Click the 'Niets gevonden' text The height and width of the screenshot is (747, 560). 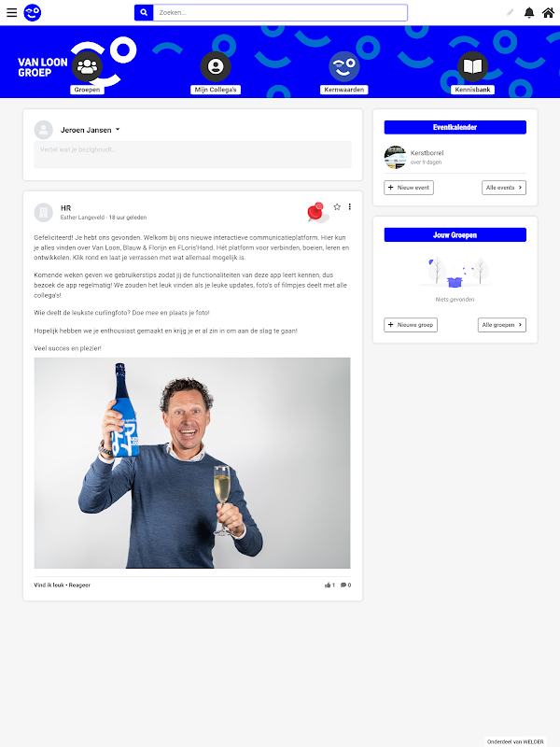click(x=455, y=300)
